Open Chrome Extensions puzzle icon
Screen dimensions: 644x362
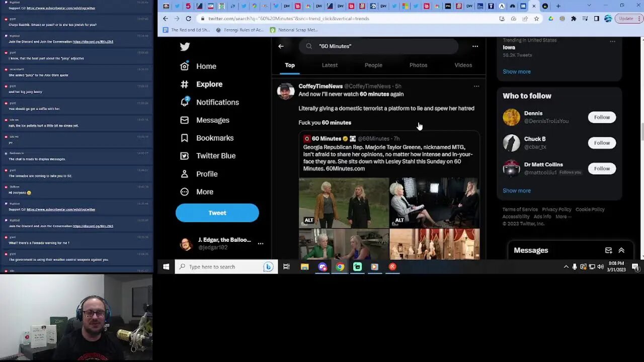[x=573, y=19]
